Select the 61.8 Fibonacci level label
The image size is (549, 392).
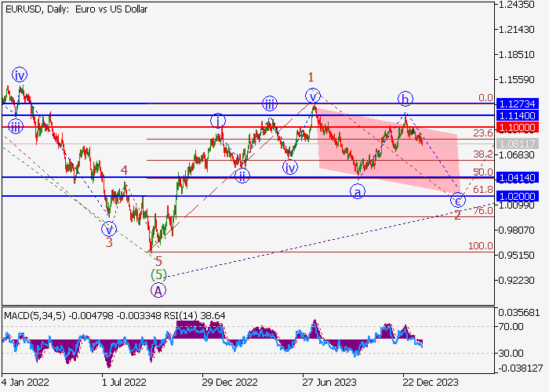[x=483, y=190]
